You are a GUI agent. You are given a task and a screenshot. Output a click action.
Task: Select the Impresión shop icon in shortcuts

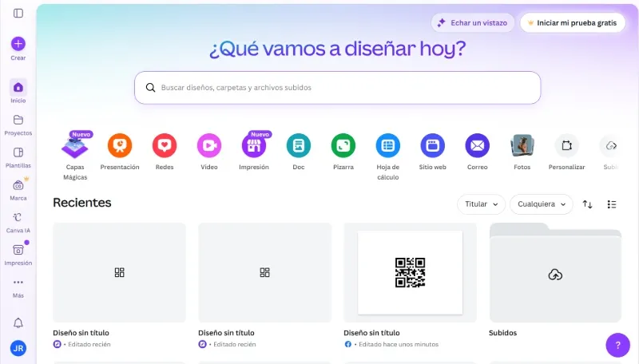tap(254, 145)
